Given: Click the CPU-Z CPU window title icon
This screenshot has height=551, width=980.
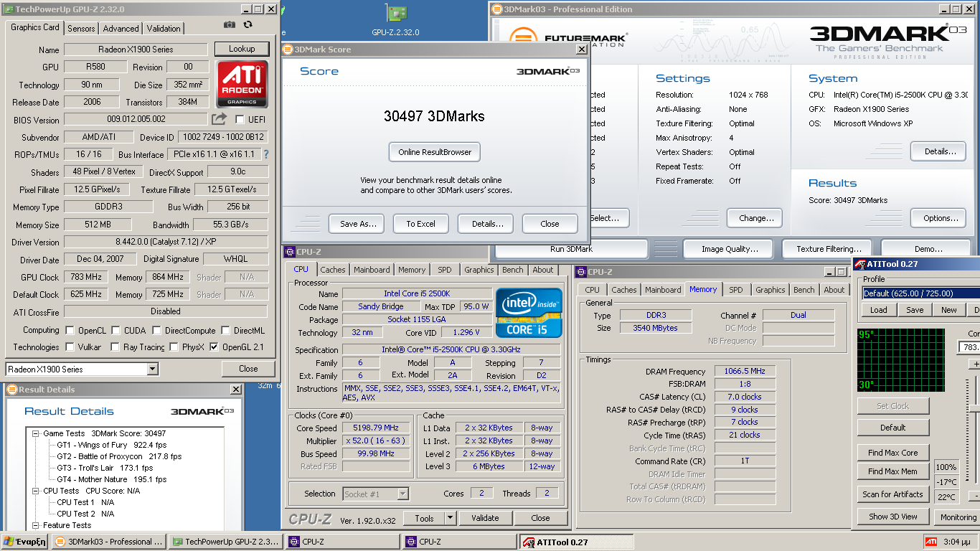Looking at the screenshot, I should pyautogui.click(x=290, y=252).
